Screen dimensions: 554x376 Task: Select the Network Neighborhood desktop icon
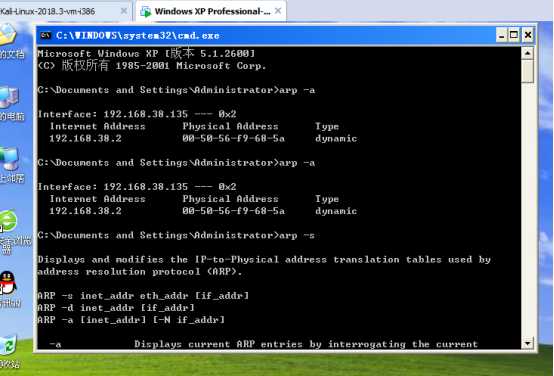point(9,158)
